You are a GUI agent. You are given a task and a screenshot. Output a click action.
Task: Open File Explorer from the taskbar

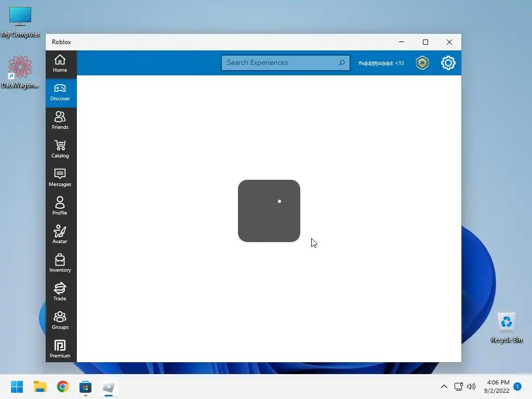pos(39,387)
